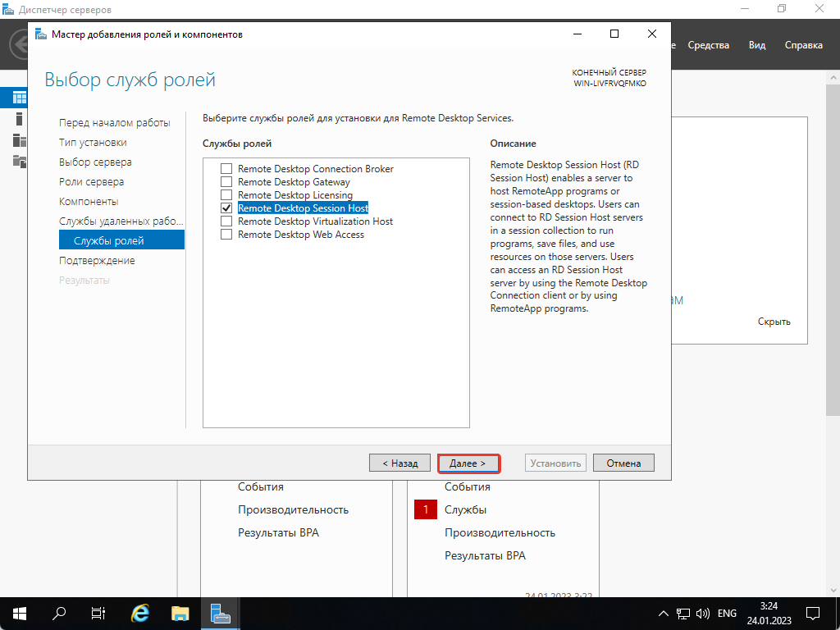Image resolution: width=840 pixels, height=630 pixels.
Task: Open Internet Explorer from the taskbar
Action: click(141, 613)
